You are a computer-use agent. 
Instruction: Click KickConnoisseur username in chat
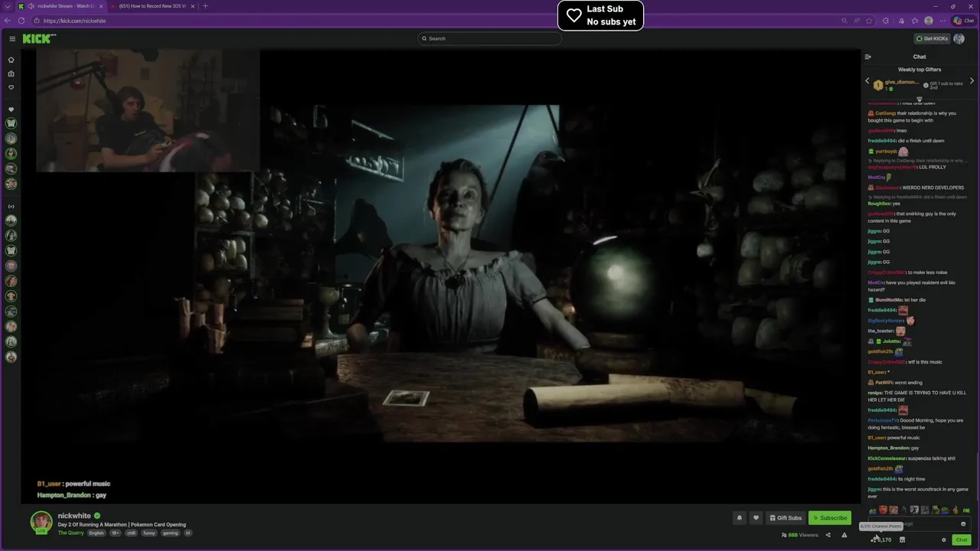pyautogui.click(x=887, y=458)
